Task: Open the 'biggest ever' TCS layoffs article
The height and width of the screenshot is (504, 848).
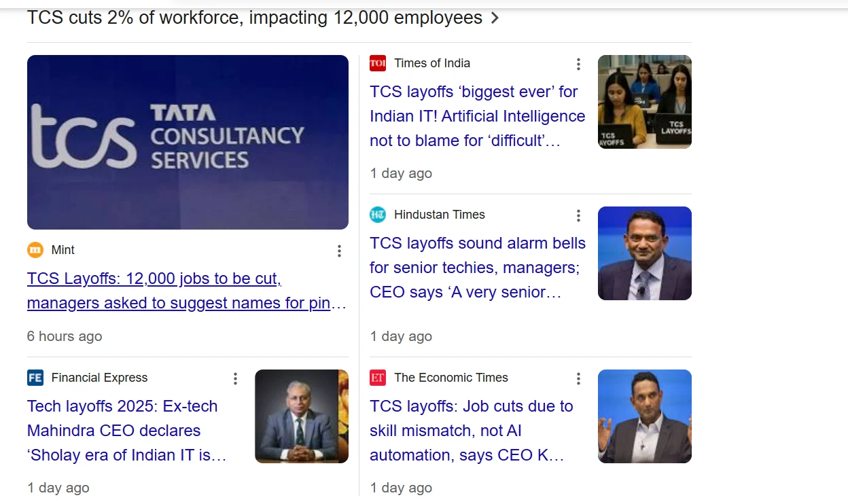Action: tap(478, 116)
